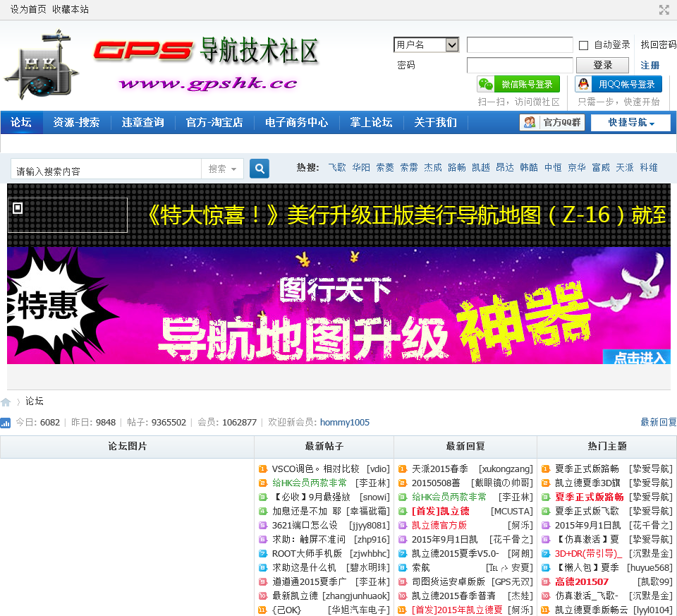Open post 3621端口怎么设
Image resolution: width=677 pixels, height=616 pixels.
tap(305, 525)
